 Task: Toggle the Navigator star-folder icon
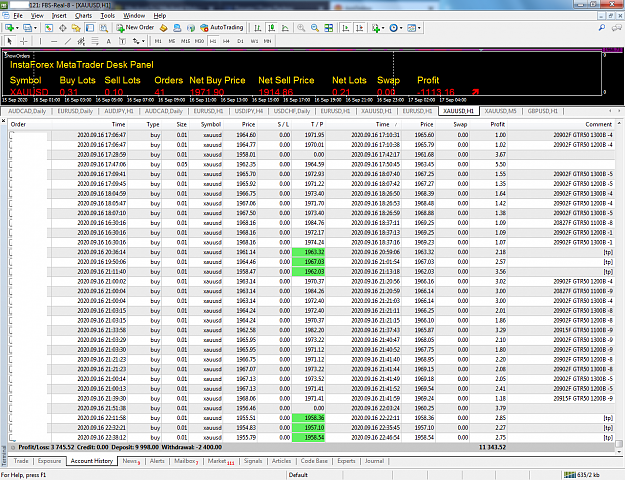(x=76, y=28)
